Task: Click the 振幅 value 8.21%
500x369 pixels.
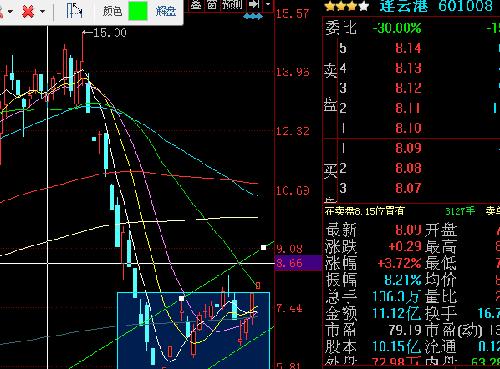Action: coord(403,280)
